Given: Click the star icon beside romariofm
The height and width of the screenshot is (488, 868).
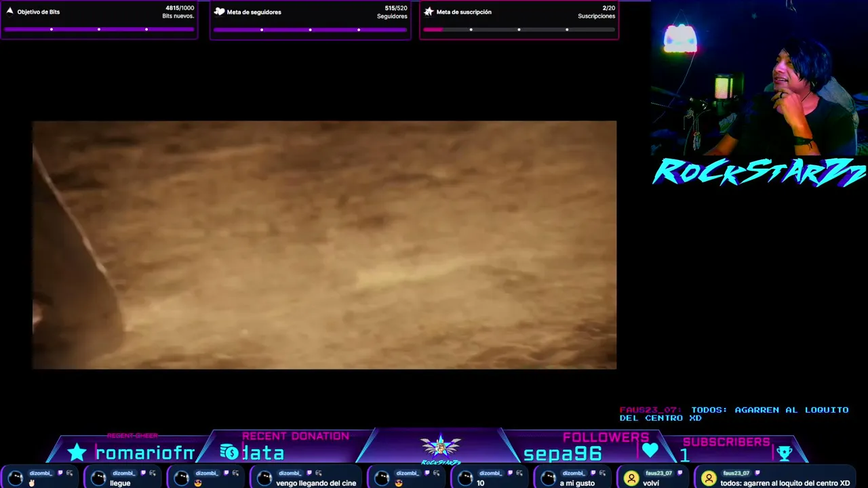Looking at the screenshot, I should point(77,452).
